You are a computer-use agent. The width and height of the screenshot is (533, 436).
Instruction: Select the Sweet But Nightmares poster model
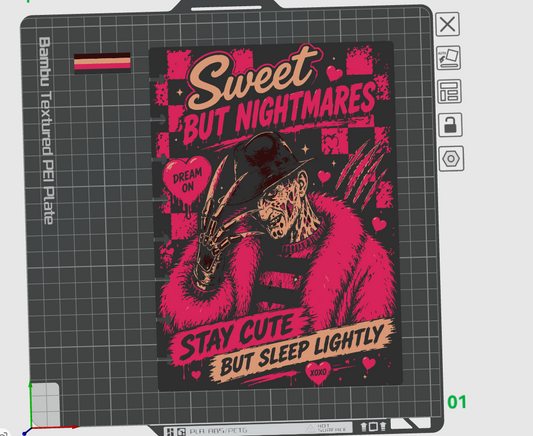pos(275,216)
